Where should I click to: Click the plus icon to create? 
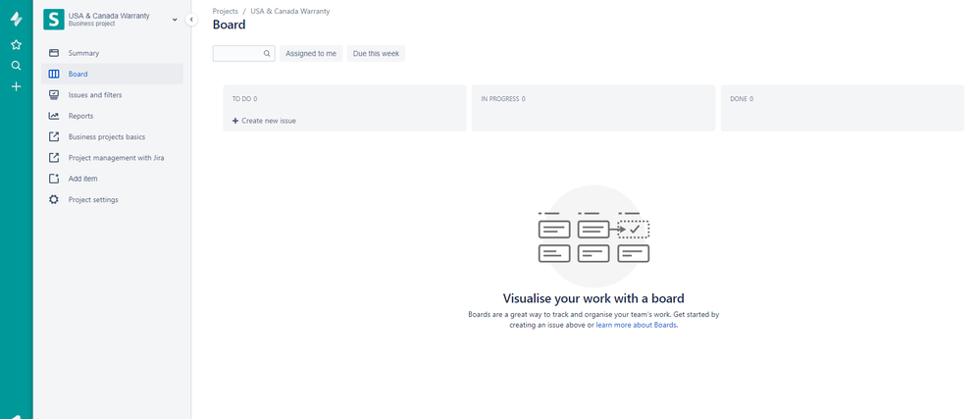tap(17, 86)
